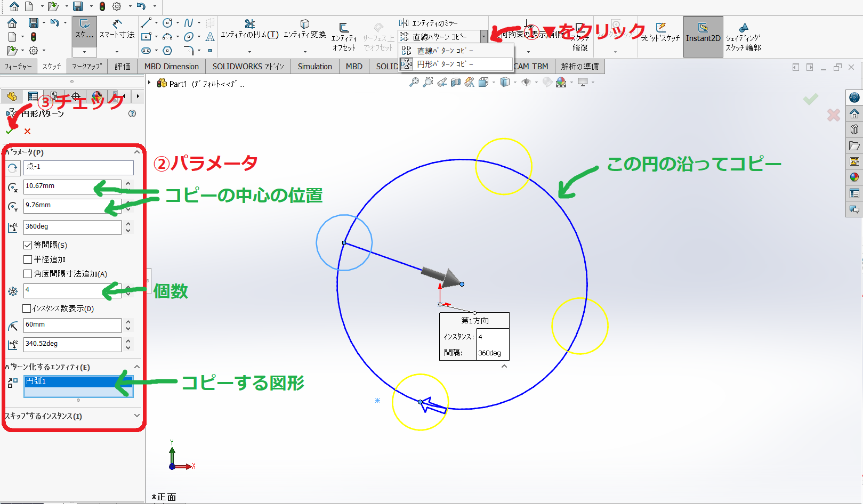Image resolution: width=863 pixels, height=504 pixels.
Task: Click the Reverse direction button beside 点-1
Action: tap(13, 168)
